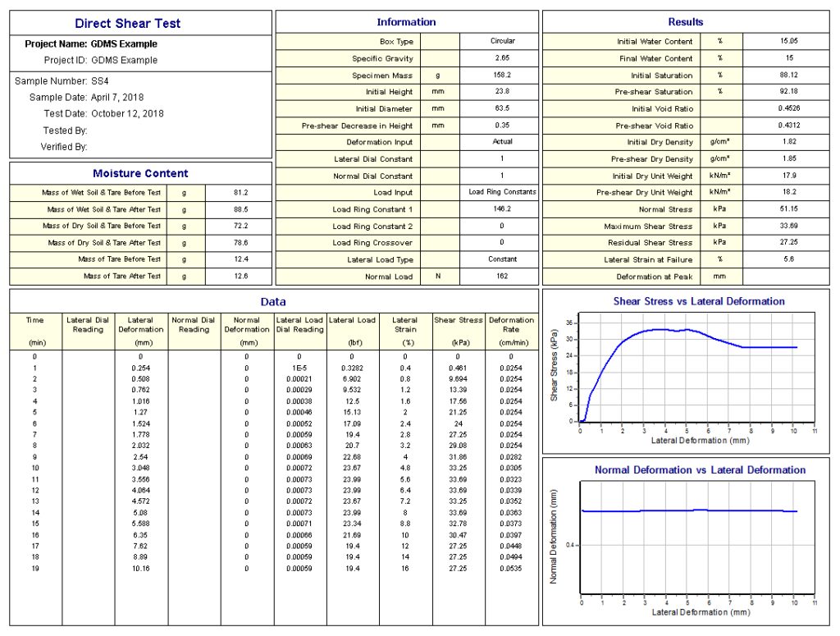
Task: Click the Normal Load value 162
Action: [503, 277]
